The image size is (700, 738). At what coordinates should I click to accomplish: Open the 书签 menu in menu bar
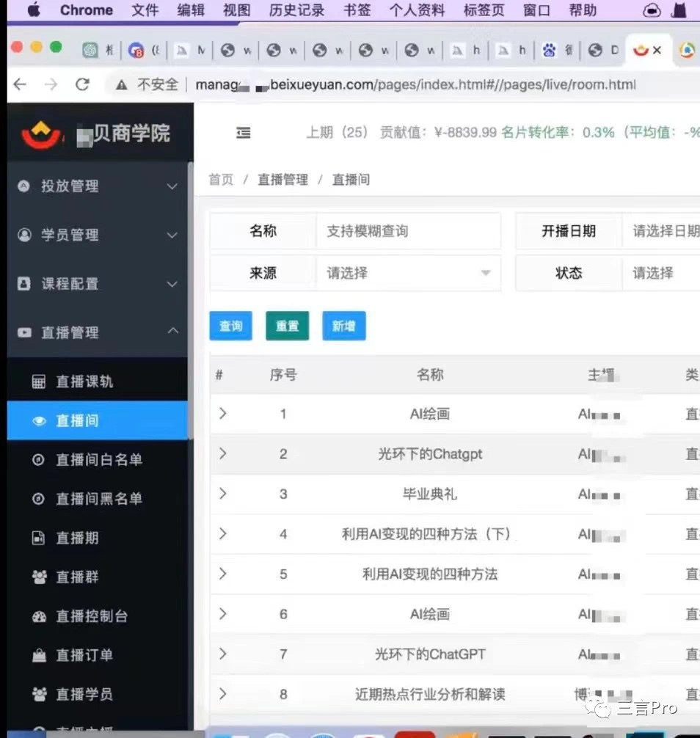357,10
